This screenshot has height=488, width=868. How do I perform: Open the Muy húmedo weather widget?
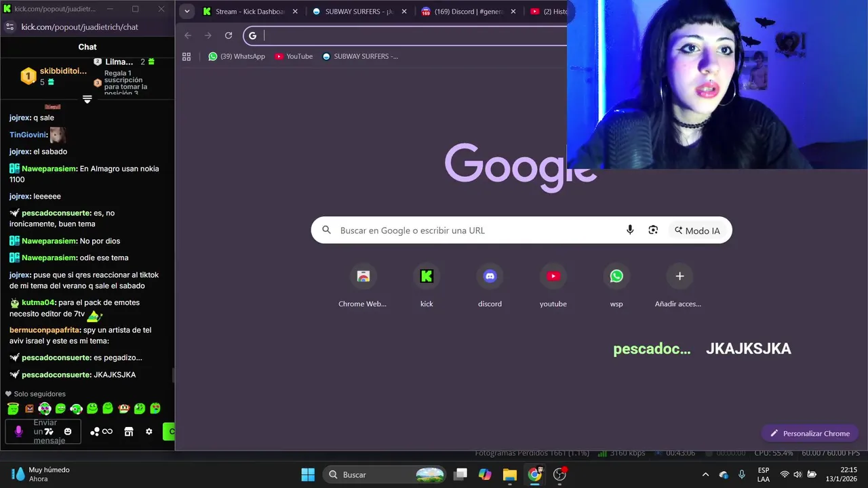point(41,474)
